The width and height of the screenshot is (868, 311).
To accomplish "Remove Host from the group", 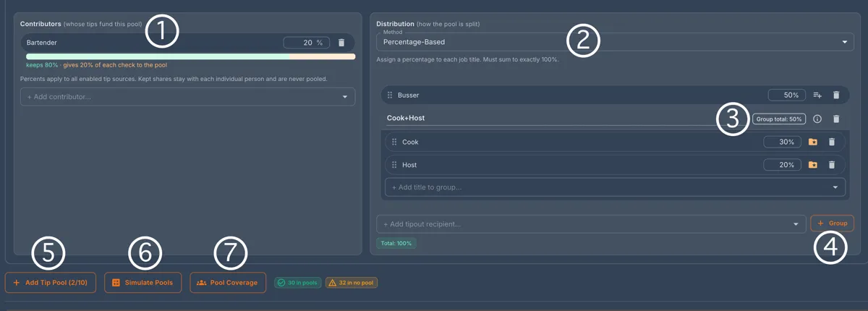I will (x=832, y=165).
